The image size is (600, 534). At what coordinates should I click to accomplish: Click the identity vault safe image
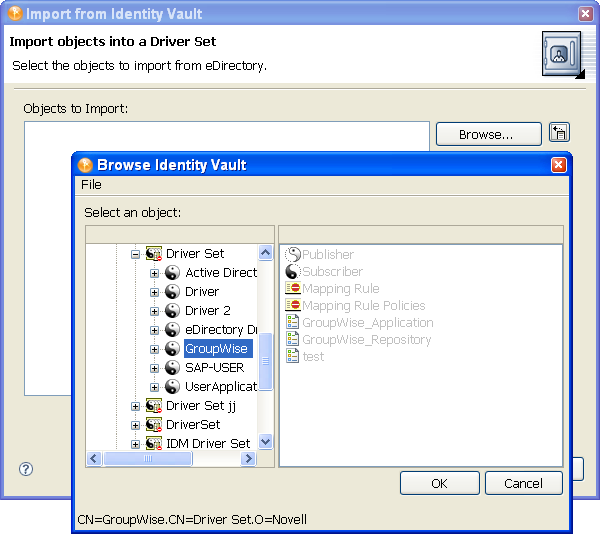coord(562,55)
